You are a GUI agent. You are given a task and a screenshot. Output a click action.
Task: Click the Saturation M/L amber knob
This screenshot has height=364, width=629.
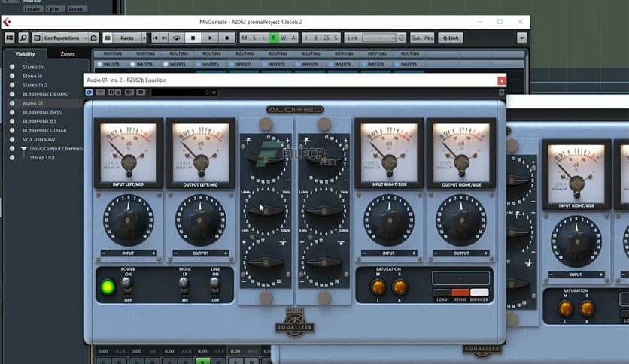click(x=378, y=287)
